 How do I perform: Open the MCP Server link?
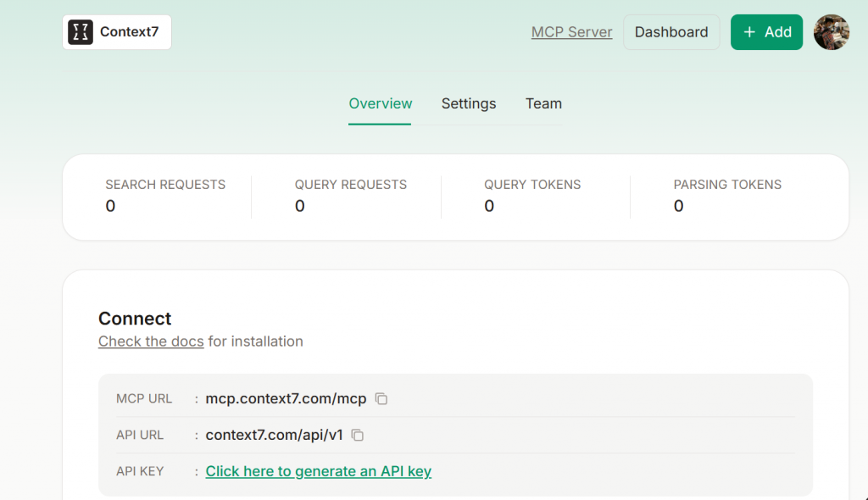pos(572,32)
